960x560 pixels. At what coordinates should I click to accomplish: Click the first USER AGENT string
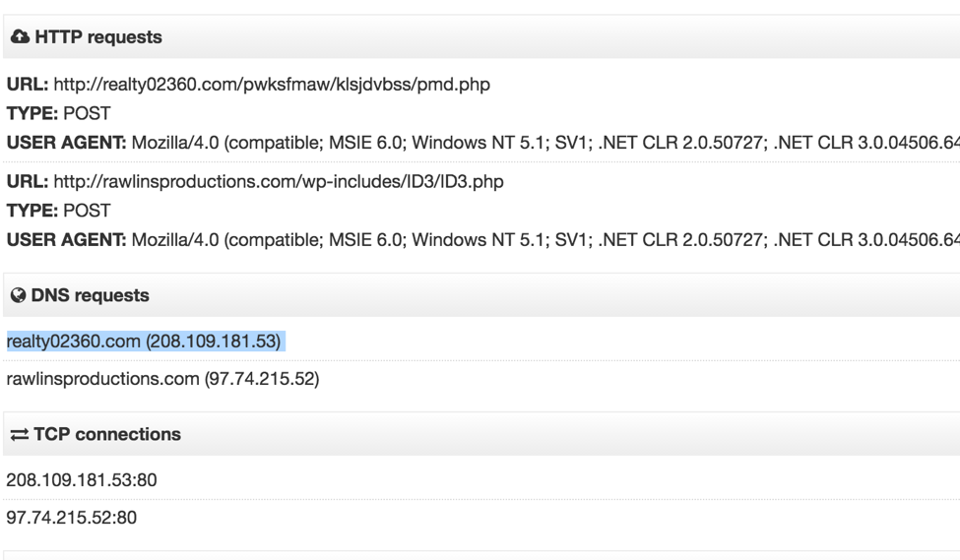click(545, 143)
